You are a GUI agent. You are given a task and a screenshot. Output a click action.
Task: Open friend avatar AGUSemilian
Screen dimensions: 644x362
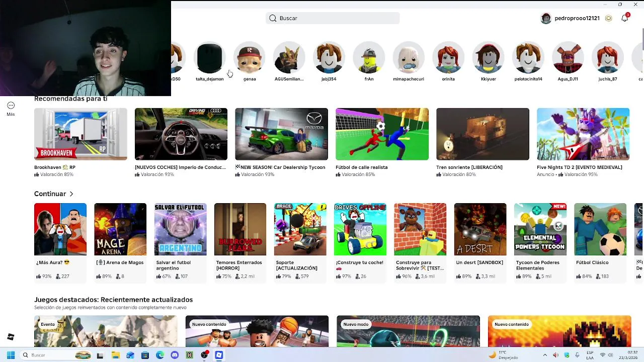289,58
